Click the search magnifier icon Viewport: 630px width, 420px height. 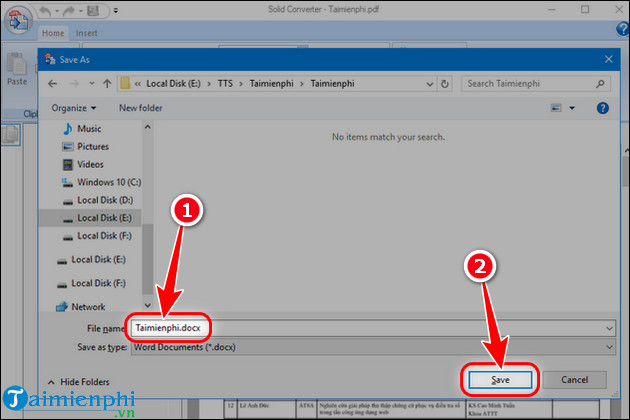(600, 84)
